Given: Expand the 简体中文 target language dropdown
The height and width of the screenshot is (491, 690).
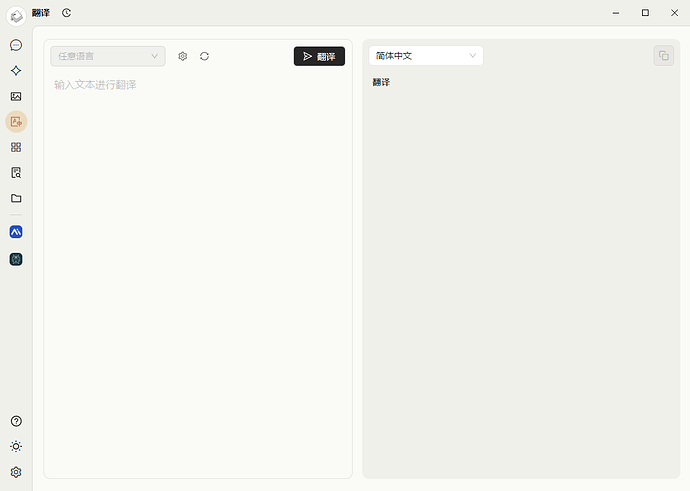Looking at the screenshot, I should (x=426, y=56).
